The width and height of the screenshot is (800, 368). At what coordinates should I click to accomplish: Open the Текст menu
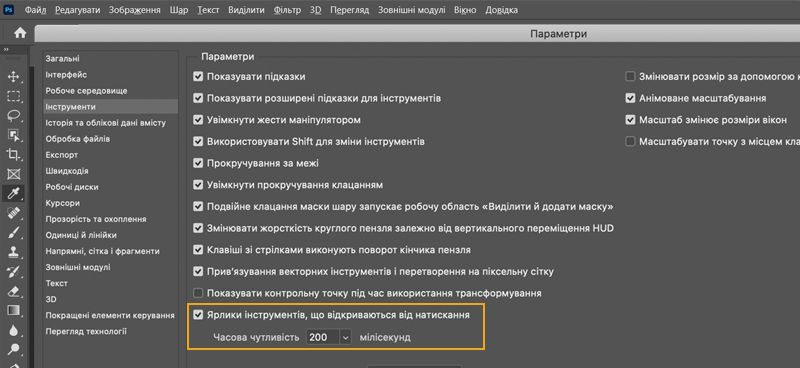click(x=208, y=10)
